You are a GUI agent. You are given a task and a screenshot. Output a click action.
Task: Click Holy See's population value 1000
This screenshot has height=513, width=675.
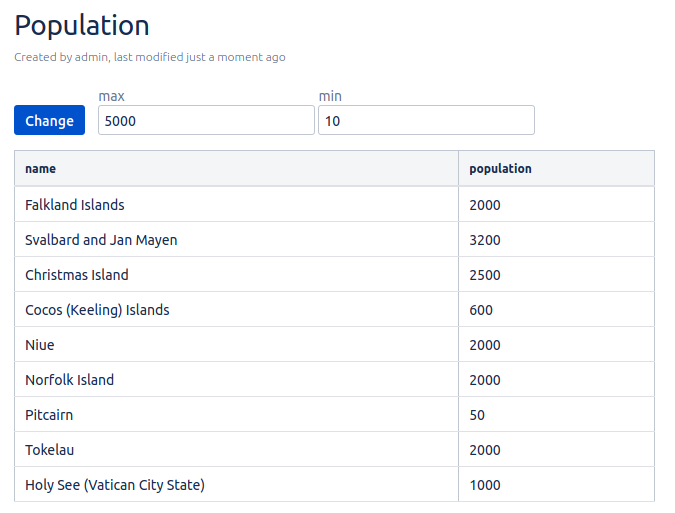[485, 485]
